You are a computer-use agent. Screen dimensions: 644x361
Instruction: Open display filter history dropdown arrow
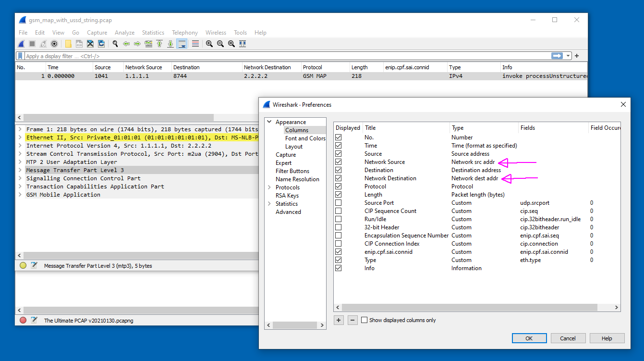[569, 56]
